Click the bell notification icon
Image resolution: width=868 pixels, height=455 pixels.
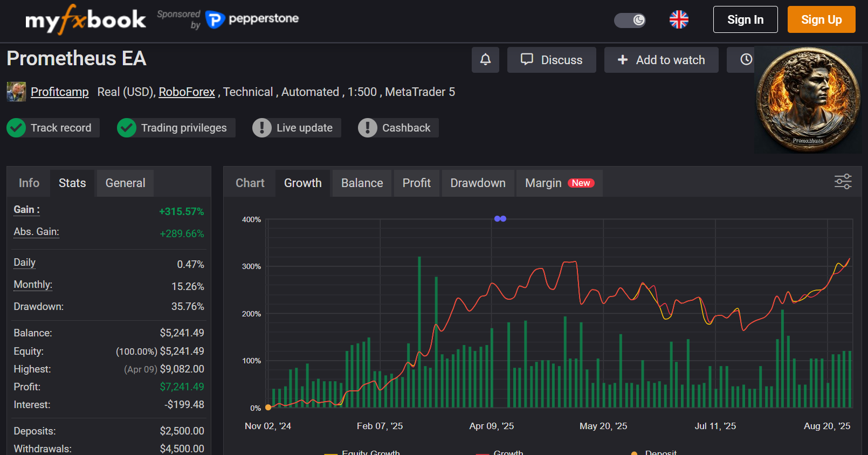pyautogui.click(x=485, y=60)
